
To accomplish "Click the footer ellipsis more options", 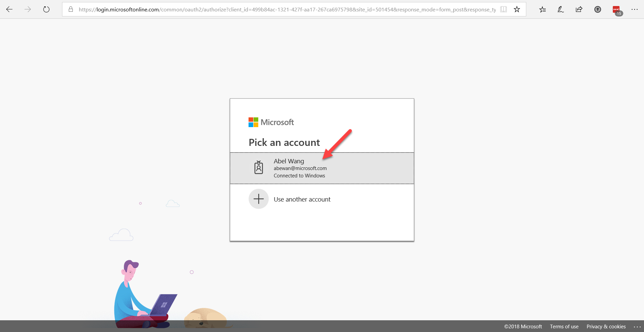I will [x=637, y=327].
